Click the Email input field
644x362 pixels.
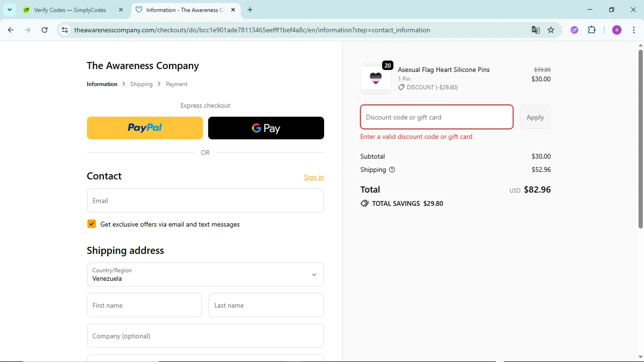pyautogui.click(x=205, y=201)
